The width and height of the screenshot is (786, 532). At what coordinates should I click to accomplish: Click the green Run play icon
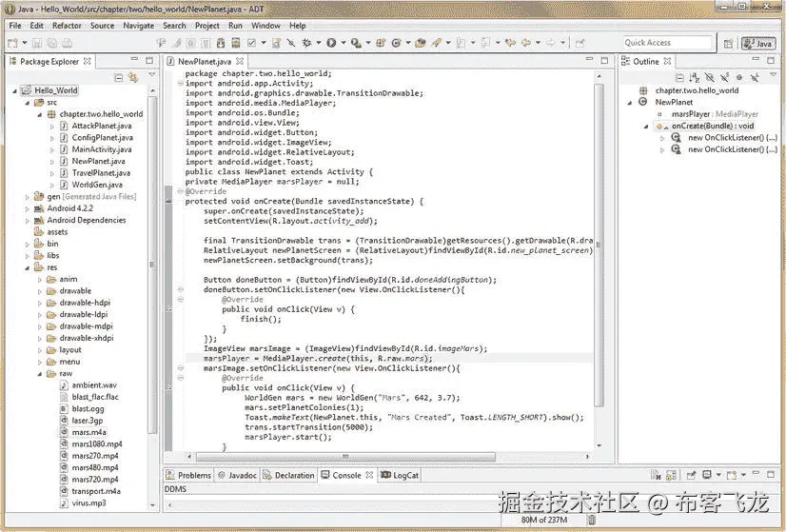pos(331,43)
